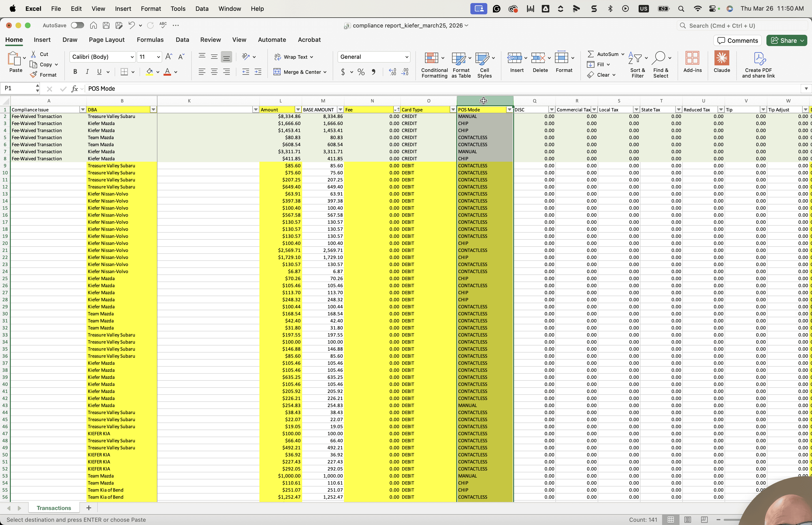Open the Amount column filter dropdown
Image resolution: width=812 pixels, height=525 pixels.
[298, 110]
